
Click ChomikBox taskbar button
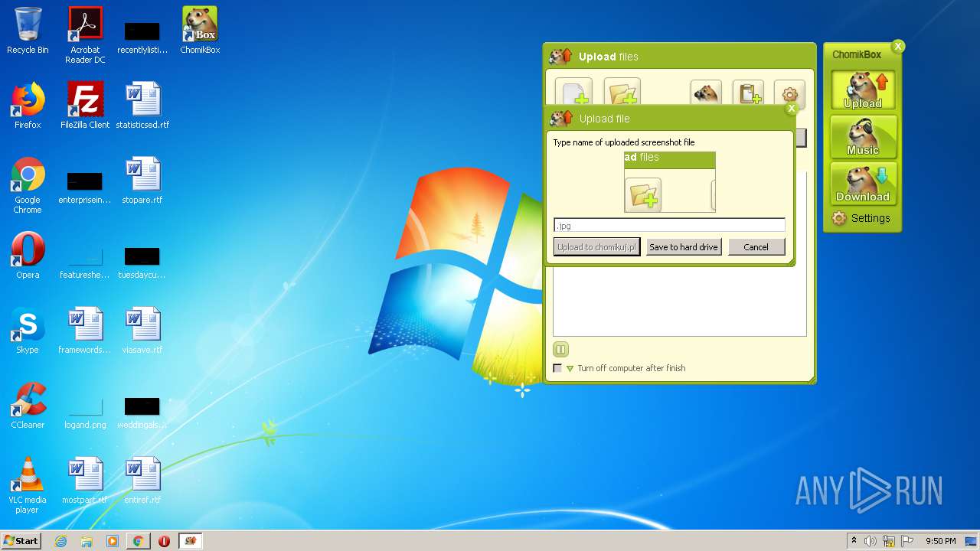(x=190, y=541)
